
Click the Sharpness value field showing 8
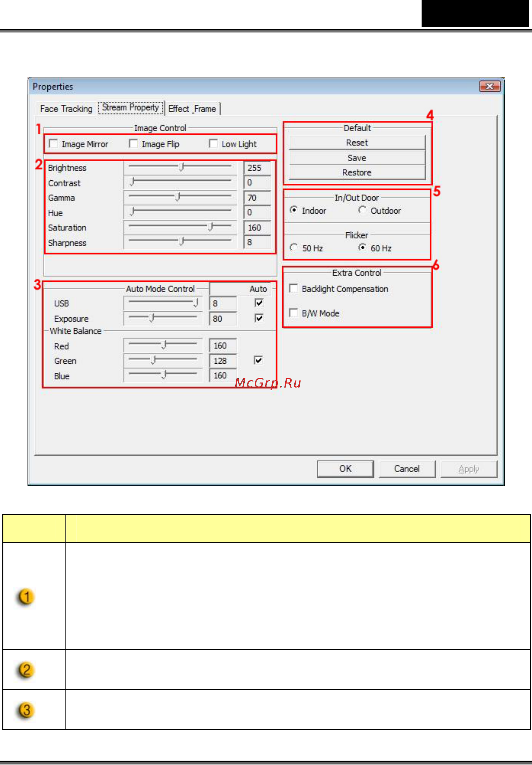coord(257,242)
